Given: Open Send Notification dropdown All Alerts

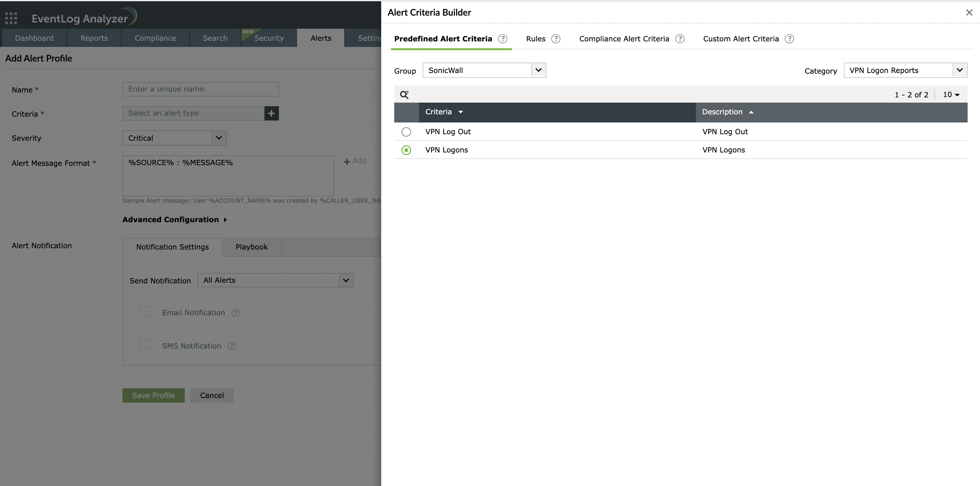Looking at the screenshot, I should point(275,280).
